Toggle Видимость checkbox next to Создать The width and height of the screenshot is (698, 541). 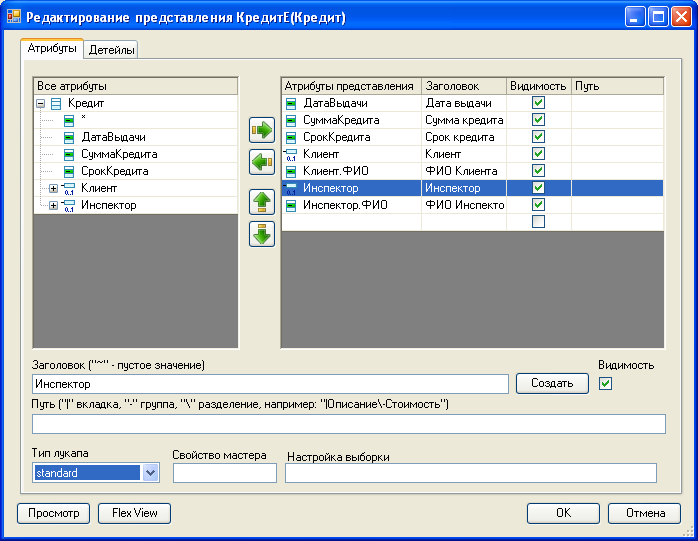605,383
